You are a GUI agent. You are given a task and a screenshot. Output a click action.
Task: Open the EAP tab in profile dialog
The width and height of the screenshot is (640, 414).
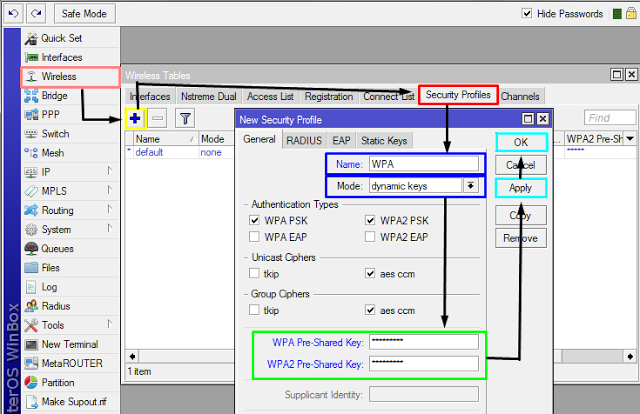[341, 140]
